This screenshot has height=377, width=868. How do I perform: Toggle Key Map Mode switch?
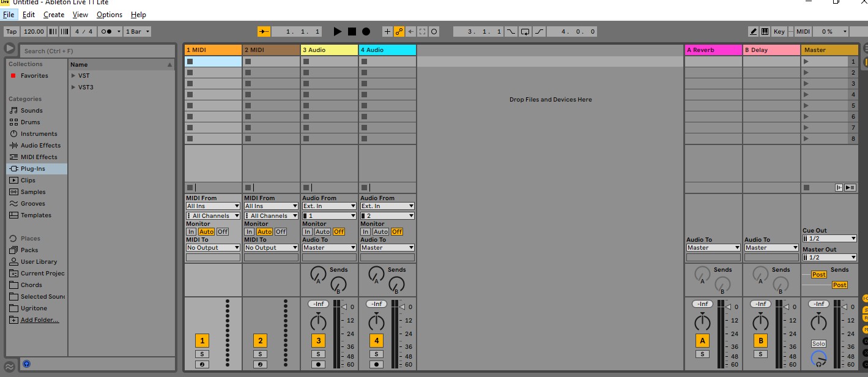pos(779,31)
